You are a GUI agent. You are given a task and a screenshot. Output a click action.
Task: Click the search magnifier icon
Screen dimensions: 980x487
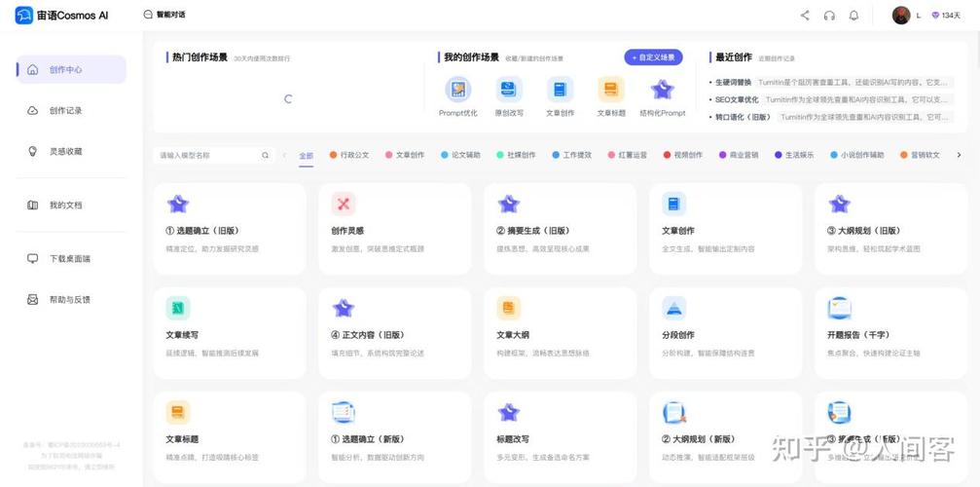(x=265, y=155)
